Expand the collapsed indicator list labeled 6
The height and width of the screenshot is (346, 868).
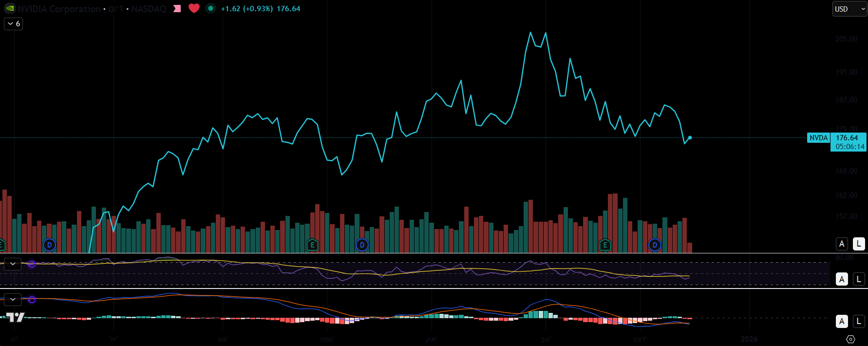click(14, 24)
